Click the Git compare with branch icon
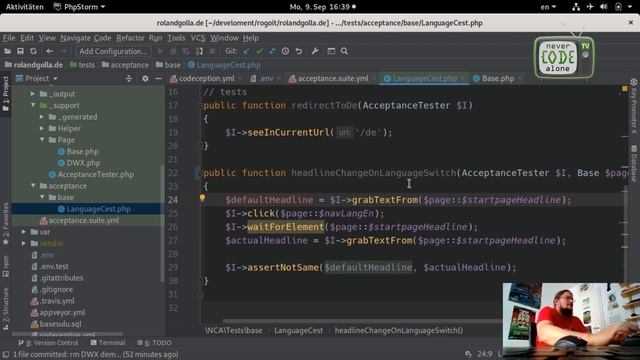 coord(272,51)
